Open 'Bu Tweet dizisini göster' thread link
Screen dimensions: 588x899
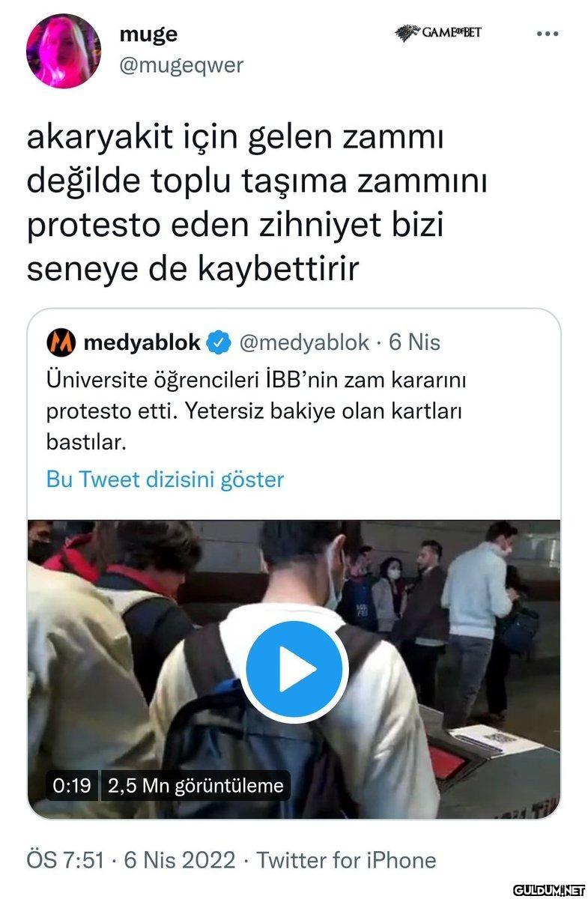[165, 479]
